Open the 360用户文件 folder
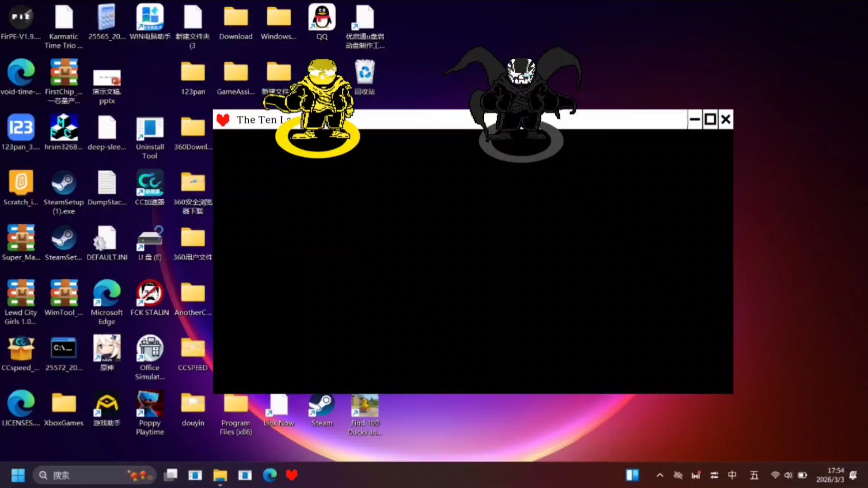 tap(193, 238)
